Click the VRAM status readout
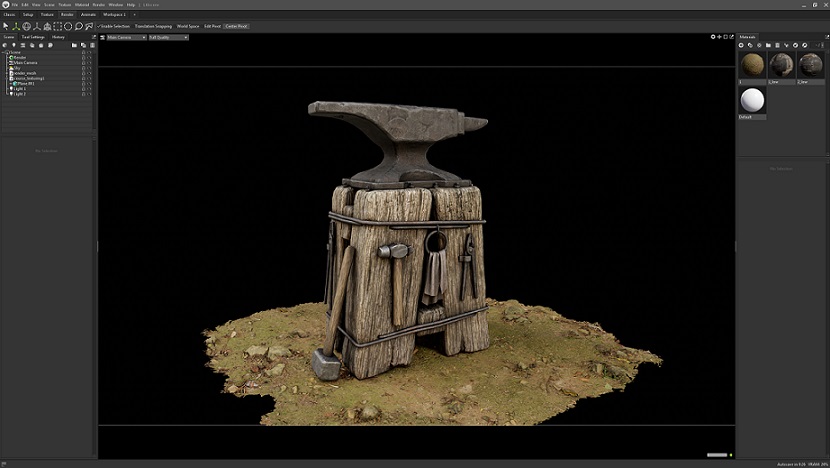Image resolution: width=830 pixels, height=468 pixels. (818, 464)
